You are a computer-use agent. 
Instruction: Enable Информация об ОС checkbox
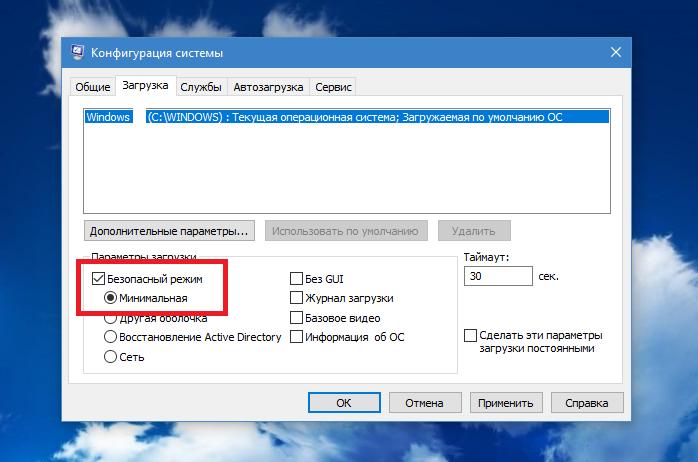[x=296, y=336]
